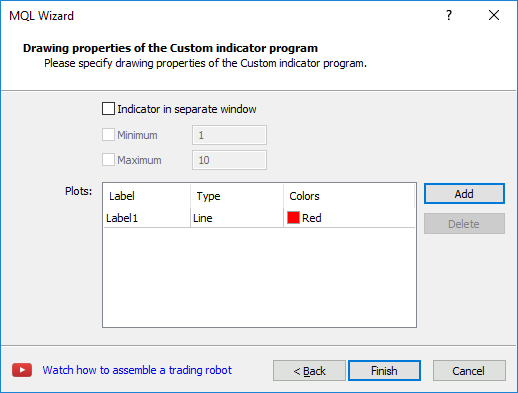This screenshot has height=393, width=518.
Task: Finish the MQL Wizard
Action: [x=384, y=371]
